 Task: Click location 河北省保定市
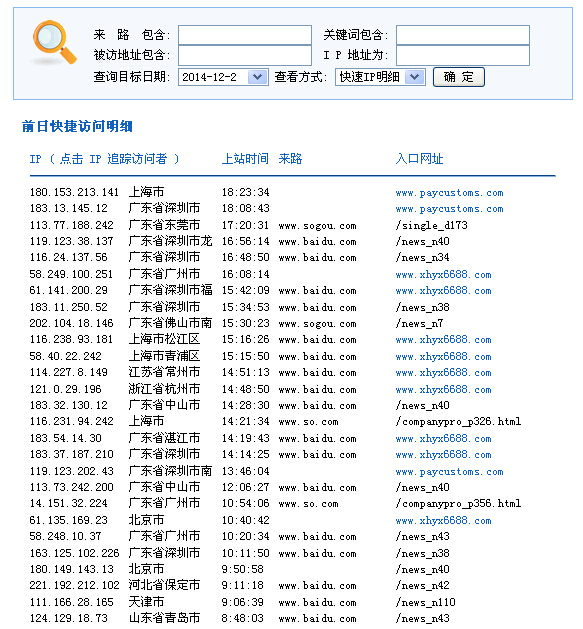(x=164, y=585)
